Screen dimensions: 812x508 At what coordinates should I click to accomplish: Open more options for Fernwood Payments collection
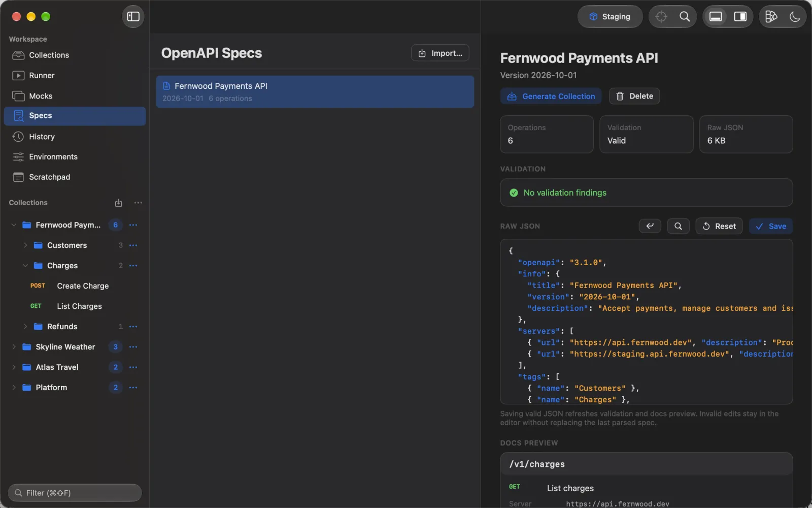[133, 225]
